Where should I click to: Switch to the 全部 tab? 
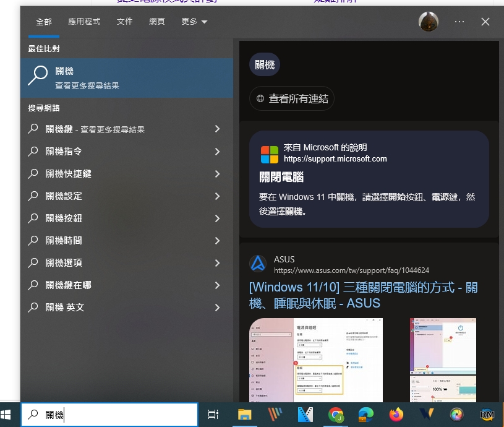[x=44, y=22]
